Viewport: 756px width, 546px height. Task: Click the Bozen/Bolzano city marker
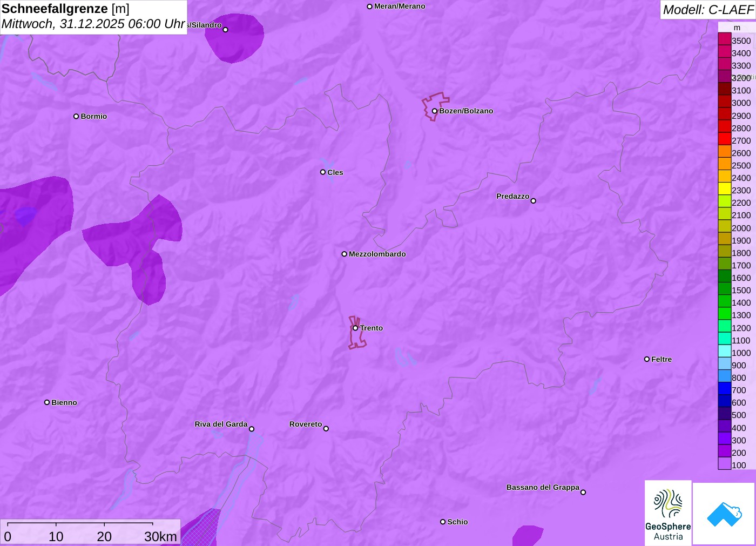pos(435,111)
